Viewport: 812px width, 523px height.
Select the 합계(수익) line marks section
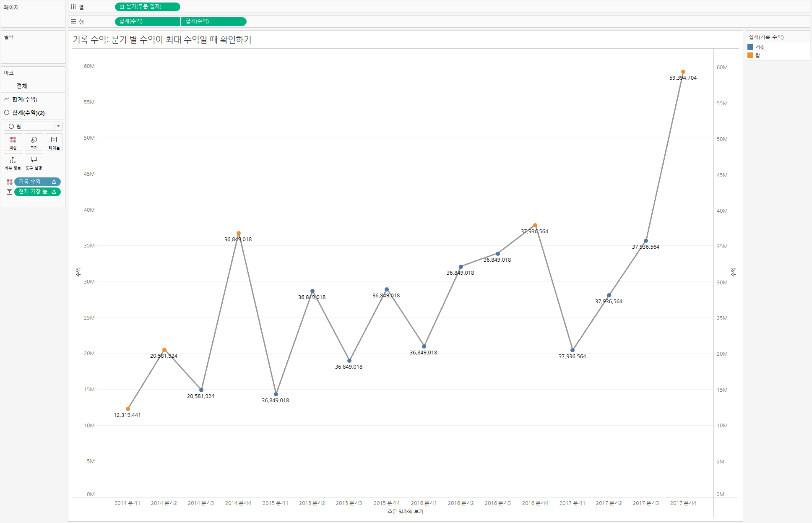point(25,99)
